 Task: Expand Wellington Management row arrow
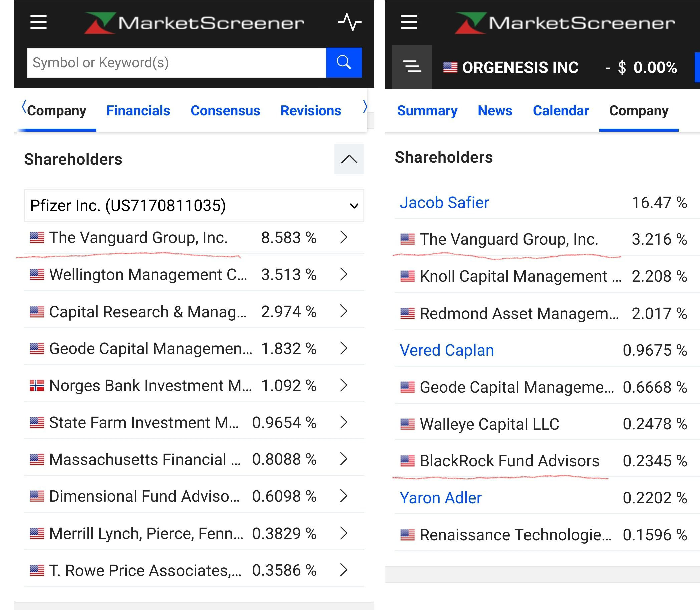344,274
